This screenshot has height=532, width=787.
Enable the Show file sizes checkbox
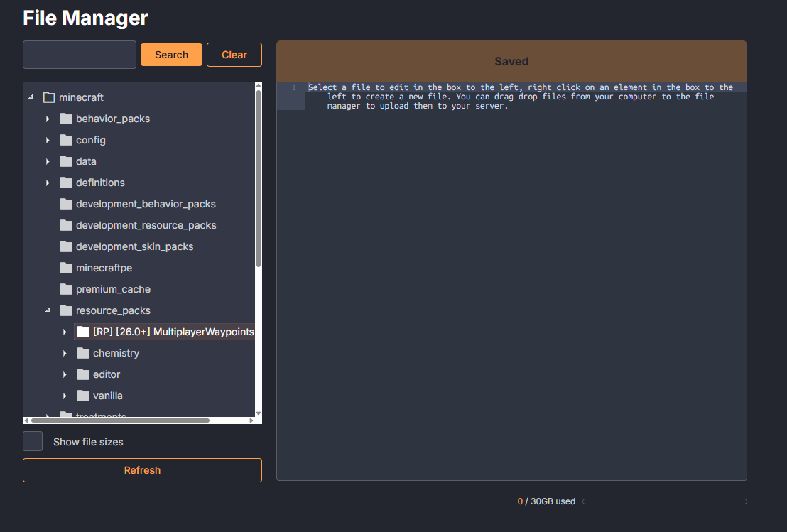point(33,441)
